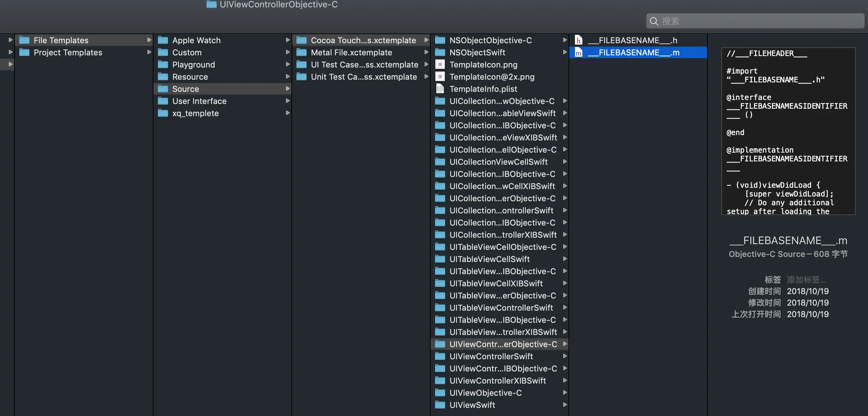Expand the UITableViewCellSwift folder arrow
The image size is (868, 416).
click(x=565, y=259)
